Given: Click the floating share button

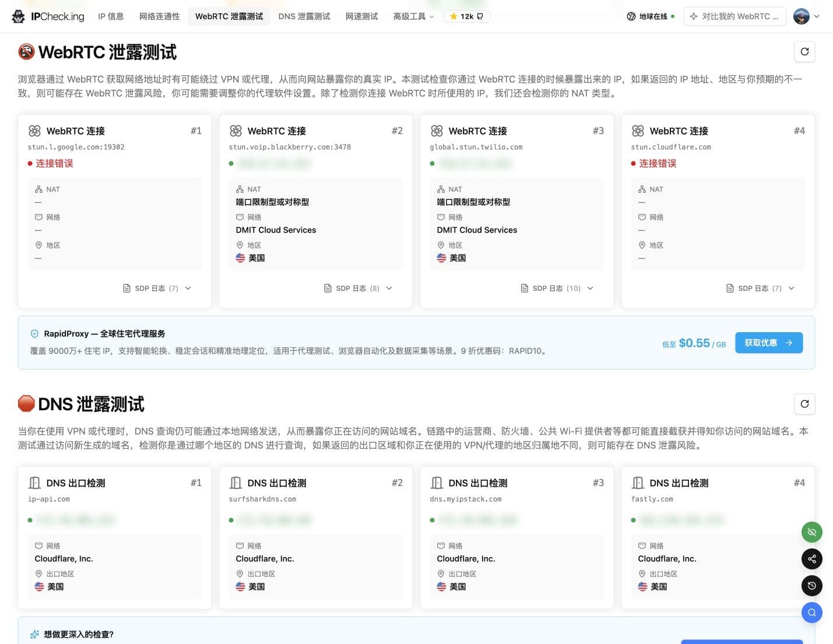Looking at the screenshot, I should [811, 559].
